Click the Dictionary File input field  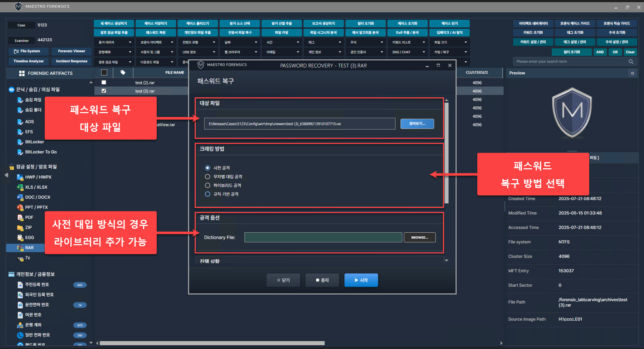click(323, 237)
